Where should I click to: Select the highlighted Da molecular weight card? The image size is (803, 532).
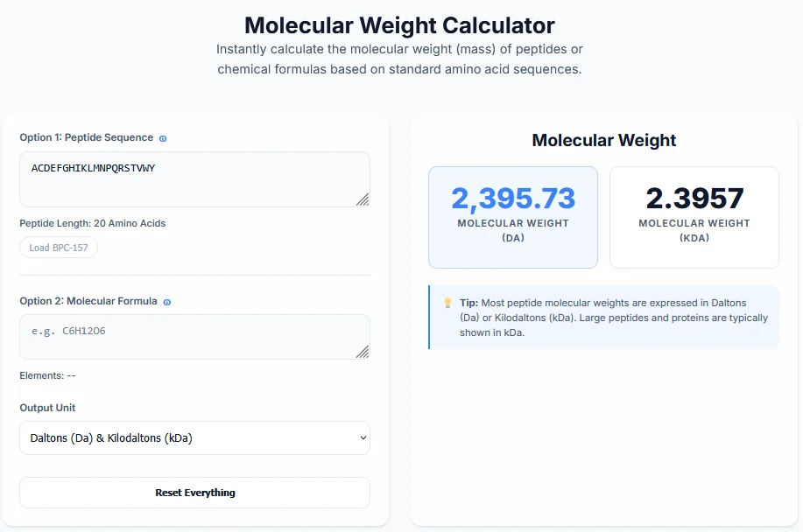[513, 217]
